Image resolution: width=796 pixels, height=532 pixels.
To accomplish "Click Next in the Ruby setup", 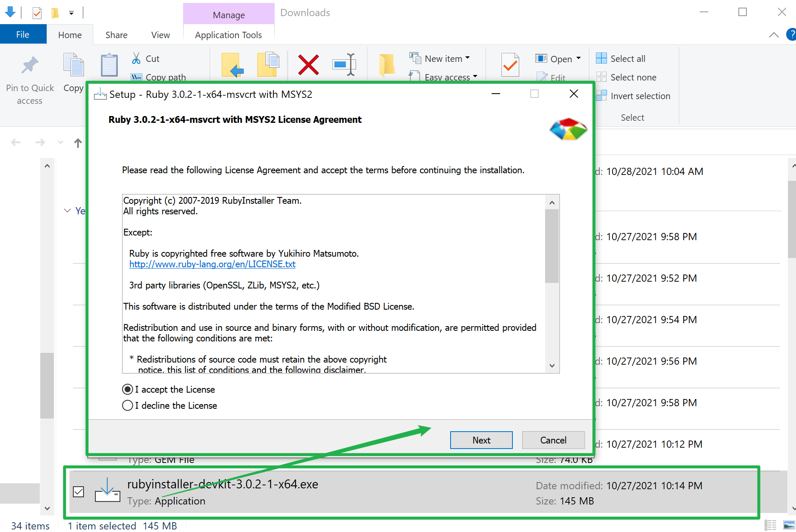I will coord(481,440).
